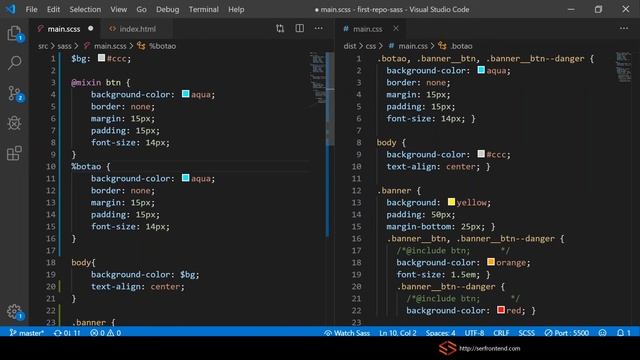Click UTF-8 encoding in status bar

(474, 333)
